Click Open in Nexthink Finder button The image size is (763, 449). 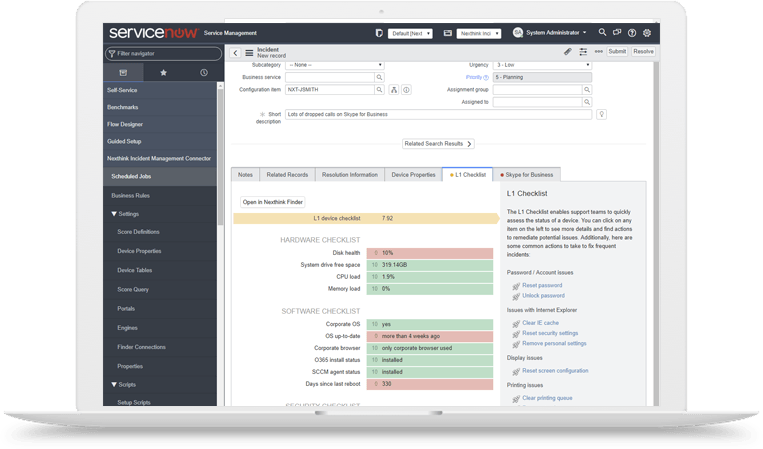273,202
